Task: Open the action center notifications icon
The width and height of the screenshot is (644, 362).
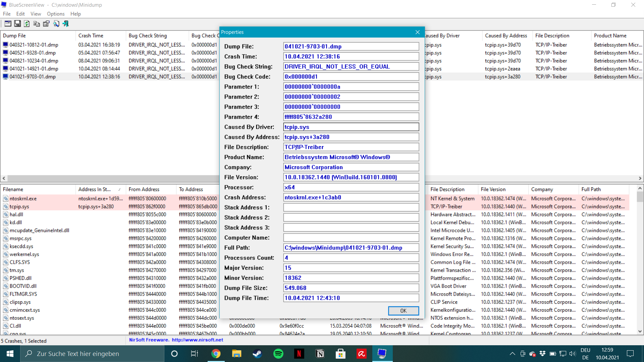Action: tap(630, 354)
